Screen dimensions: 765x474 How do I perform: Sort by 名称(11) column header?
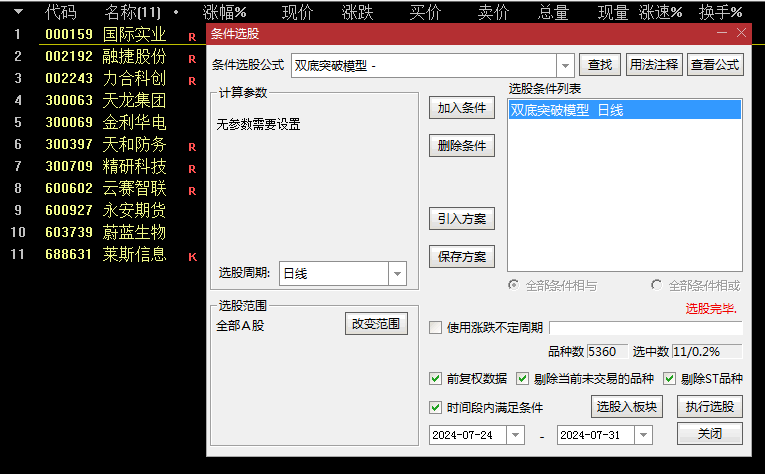[x=132, y=12]
